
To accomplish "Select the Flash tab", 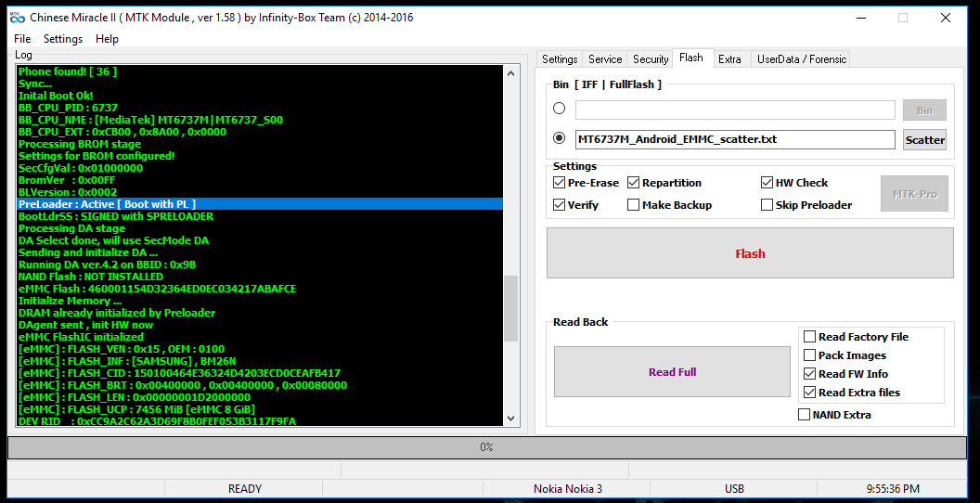I will 691,58.
